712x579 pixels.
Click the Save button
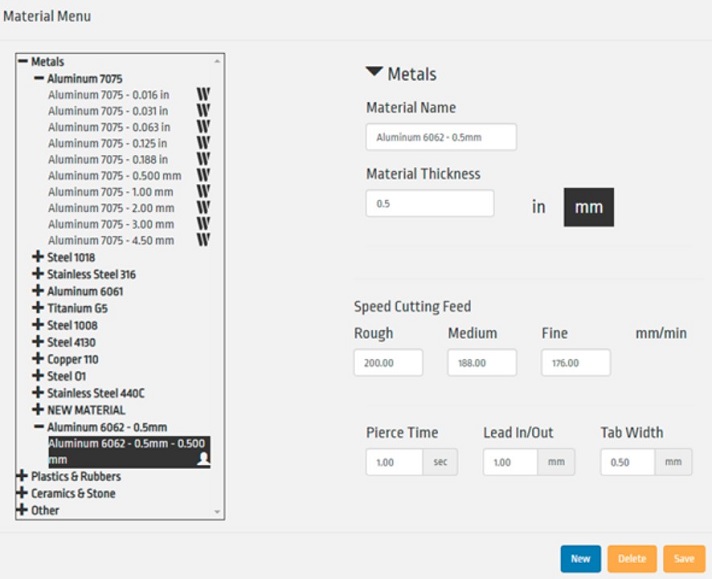coord(683,559)
